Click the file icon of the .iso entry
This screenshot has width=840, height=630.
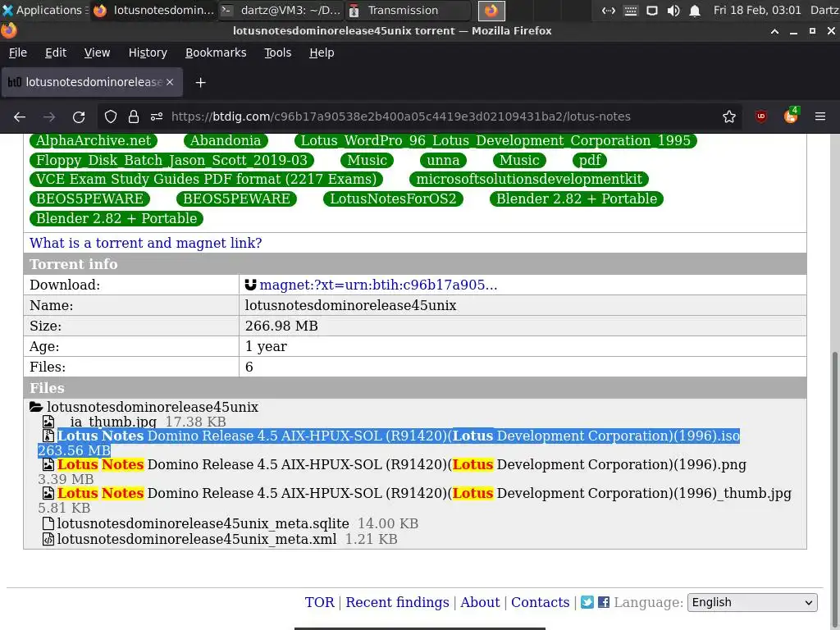tap(48, 436)
